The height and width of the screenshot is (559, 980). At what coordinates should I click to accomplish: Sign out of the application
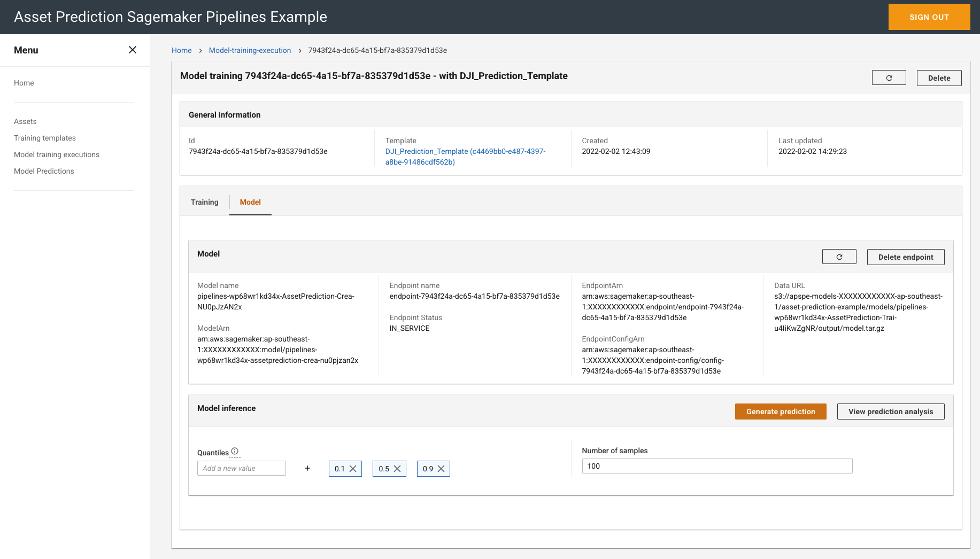(929, 17)
